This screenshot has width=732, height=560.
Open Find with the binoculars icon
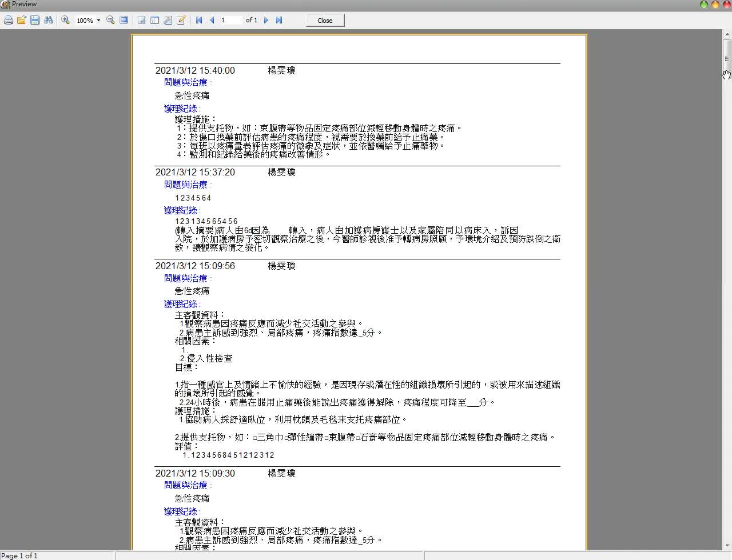(49, 20)
